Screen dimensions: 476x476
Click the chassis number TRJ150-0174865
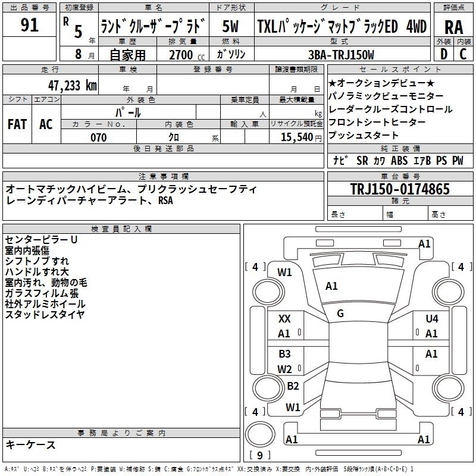(400, 189)
